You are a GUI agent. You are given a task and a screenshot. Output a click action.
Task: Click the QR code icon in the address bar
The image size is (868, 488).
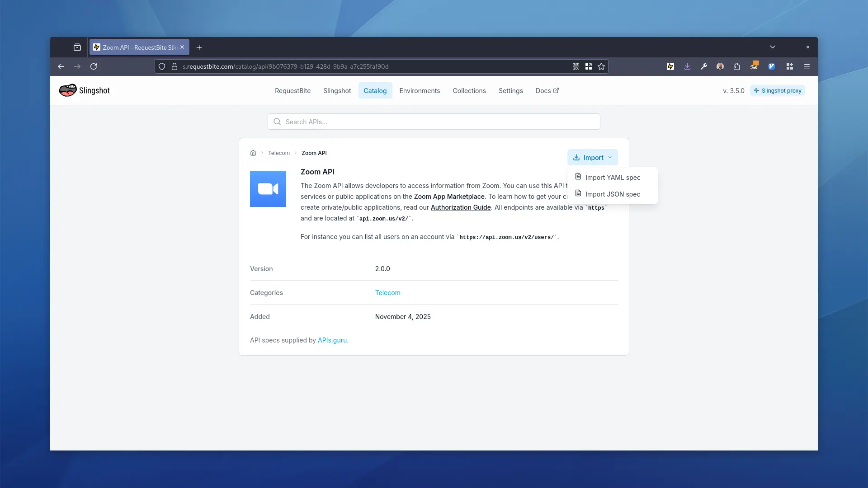coord(576,66)
